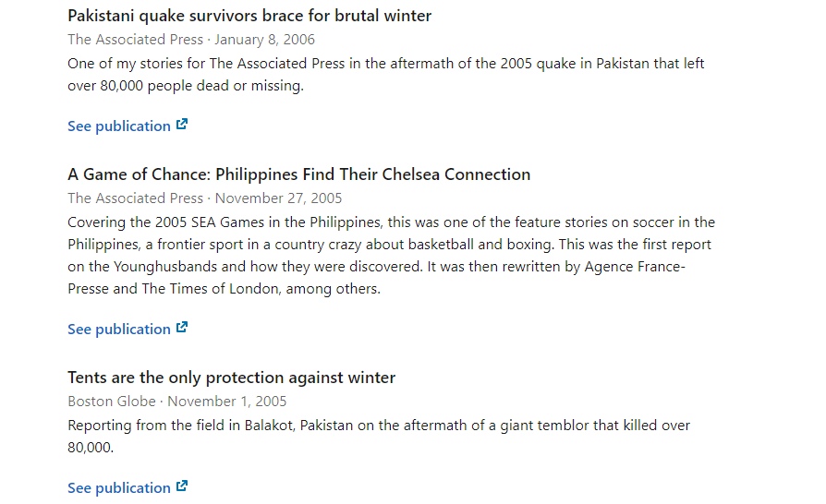Select title A Game of Chance Philippines Chelsea Connection
The width and height of the screenshot is (826, 504).
coord(298,174)
